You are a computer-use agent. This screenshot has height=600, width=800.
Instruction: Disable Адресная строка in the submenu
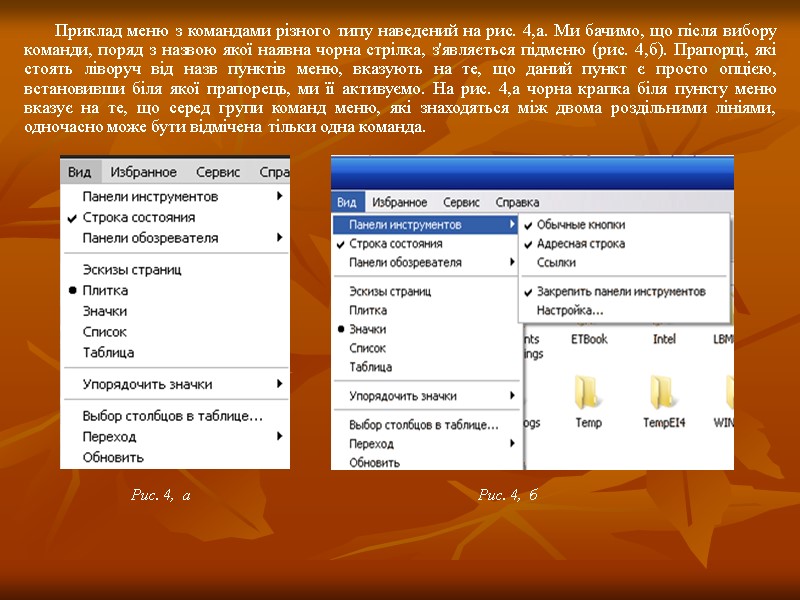click(581, 243)
